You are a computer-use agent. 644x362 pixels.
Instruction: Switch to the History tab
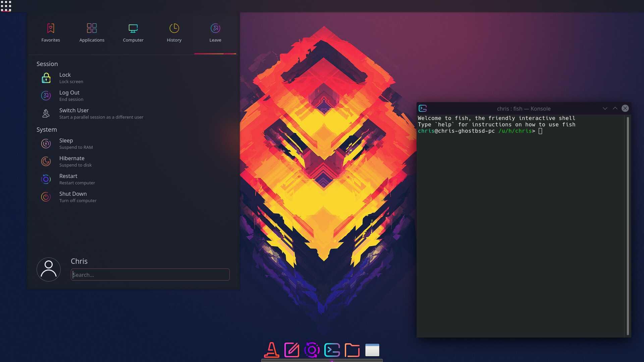point(174,33)
